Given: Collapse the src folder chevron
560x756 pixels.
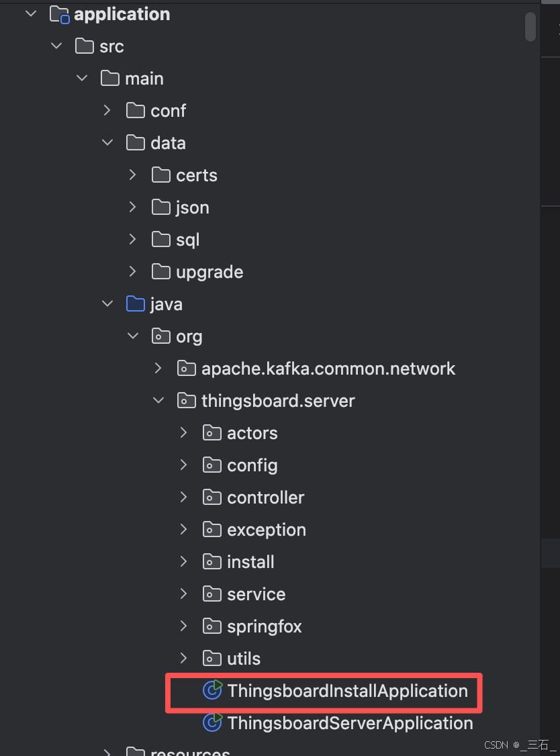Looking at the screenshot, I should pos(56,46).
